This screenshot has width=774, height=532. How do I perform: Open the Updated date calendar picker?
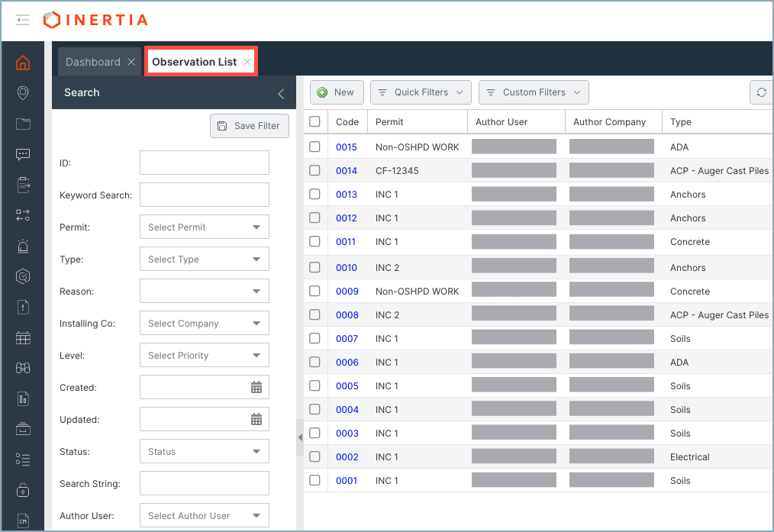(x=256, y=420)
